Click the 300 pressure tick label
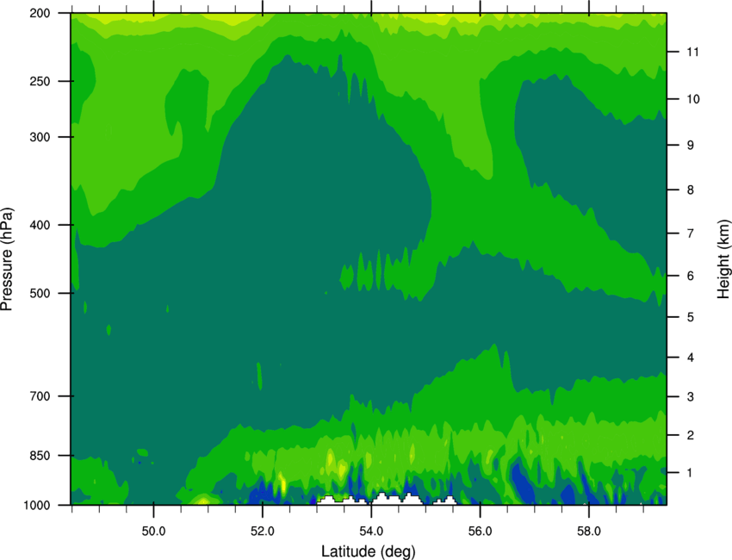The image size is (732, 560). (x=40, y=137)
